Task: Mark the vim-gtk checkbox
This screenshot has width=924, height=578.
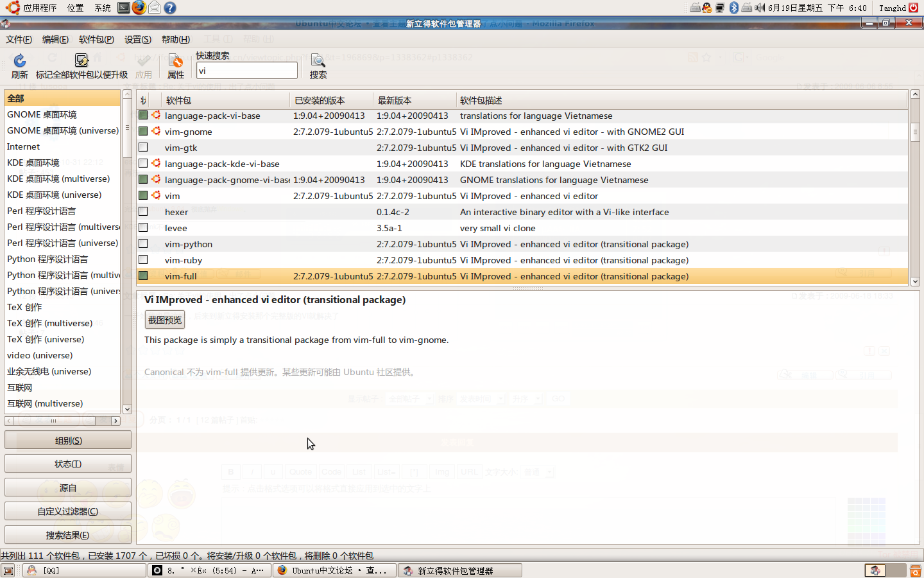Action: (143, 147)
